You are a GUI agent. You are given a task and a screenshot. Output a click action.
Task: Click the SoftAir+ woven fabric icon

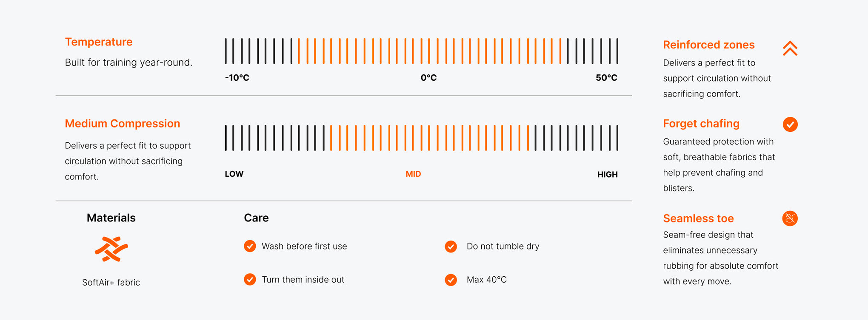(x=111, y=249)
